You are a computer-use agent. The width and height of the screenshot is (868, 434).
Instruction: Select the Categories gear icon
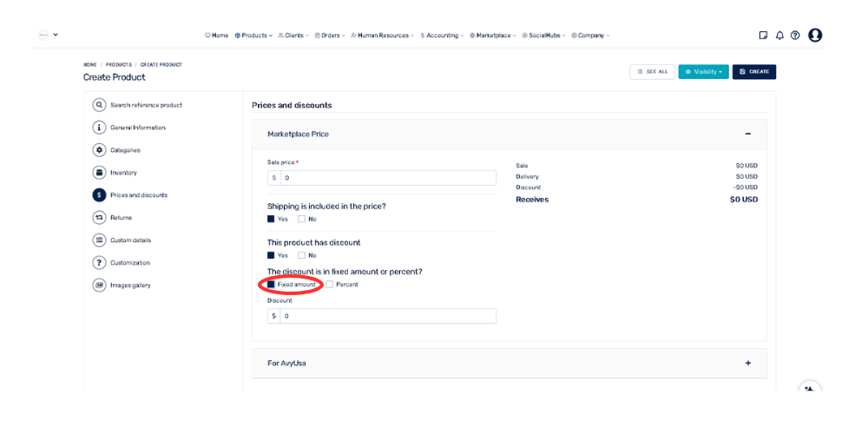pos(99,150)
